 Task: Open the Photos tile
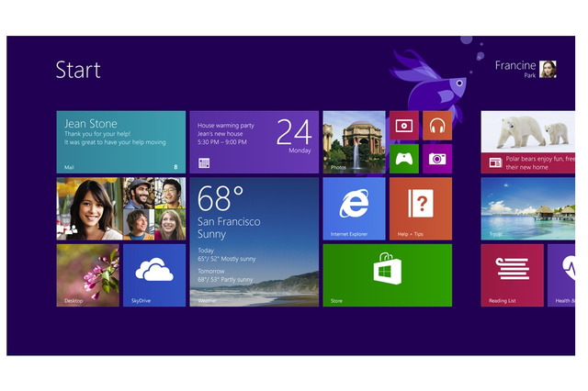(354, 142)
